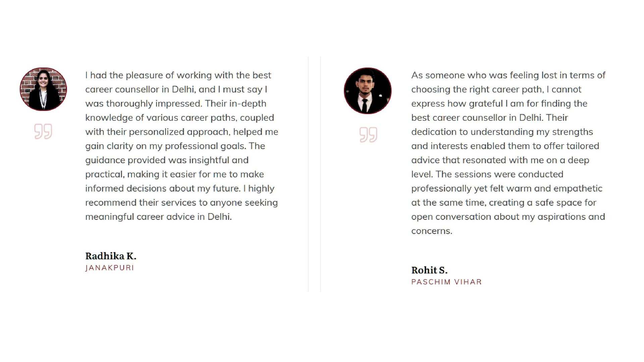
Task: Click the line starting 'As someone who was'
Action: coord(508,75)
